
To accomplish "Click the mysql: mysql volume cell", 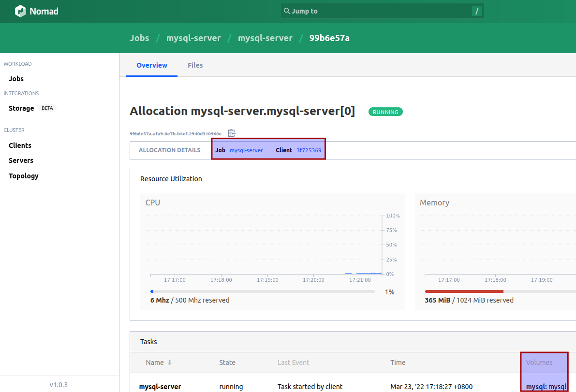I will click(546, 387).
